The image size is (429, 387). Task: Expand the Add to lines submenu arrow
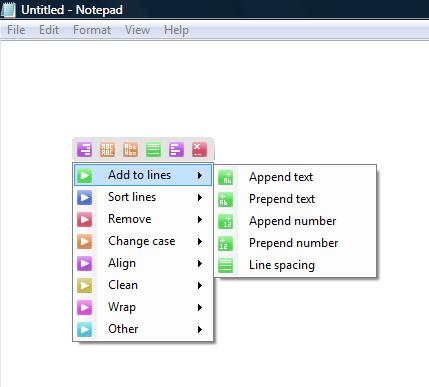[x=200, y=175]
